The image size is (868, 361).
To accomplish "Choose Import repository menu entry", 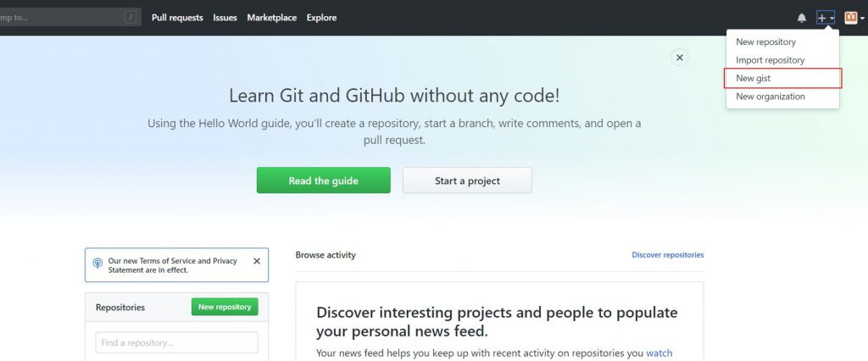I will pyautogui.click(x=770, y=60).
